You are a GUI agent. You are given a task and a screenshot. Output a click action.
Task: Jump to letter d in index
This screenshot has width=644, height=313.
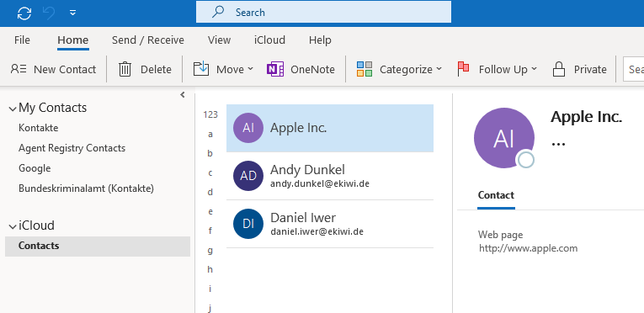210,192
